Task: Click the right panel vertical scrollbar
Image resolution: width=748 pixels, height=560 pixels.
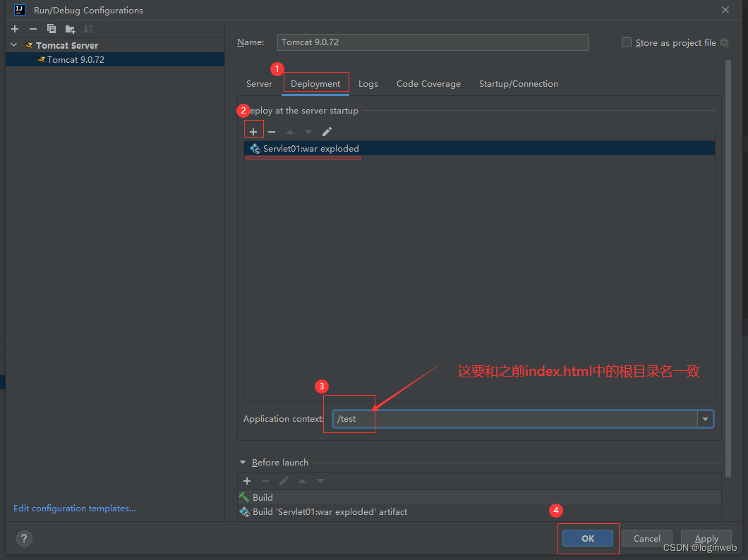Action: point(728,267)
